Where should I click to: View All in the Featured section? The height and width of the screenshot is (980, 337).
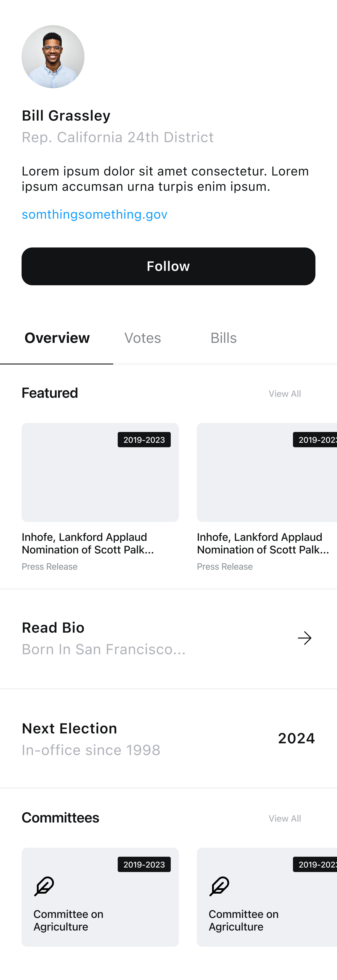tap(285, 394)
